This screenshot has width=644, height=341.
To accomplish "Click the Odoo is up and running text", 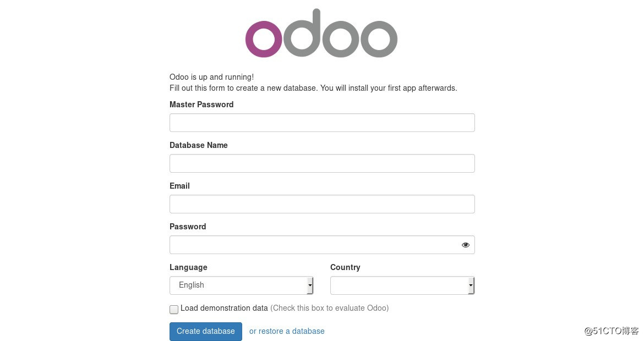I will tap(211, 77).
